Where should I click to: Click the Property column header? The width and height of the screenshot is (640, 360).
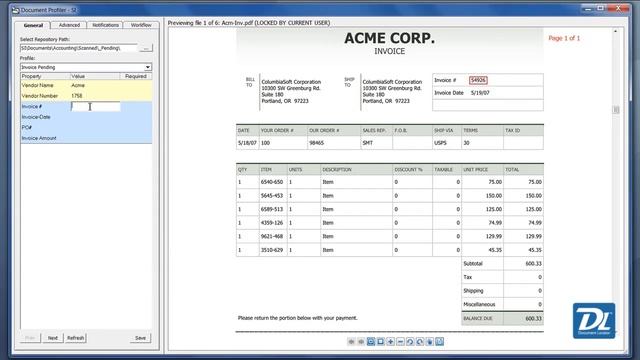(45, 76)
